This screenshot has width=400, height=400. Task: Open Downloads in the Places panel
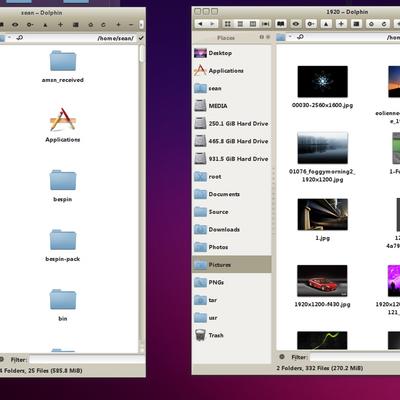pos(232,230)
